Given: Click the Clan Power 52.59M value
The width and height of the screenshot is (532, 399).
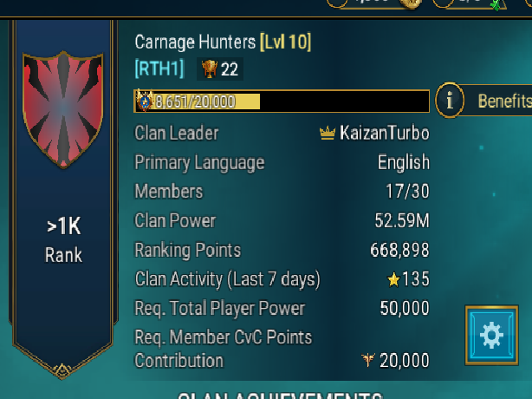Looking at the screenshot, I should 402,220.
